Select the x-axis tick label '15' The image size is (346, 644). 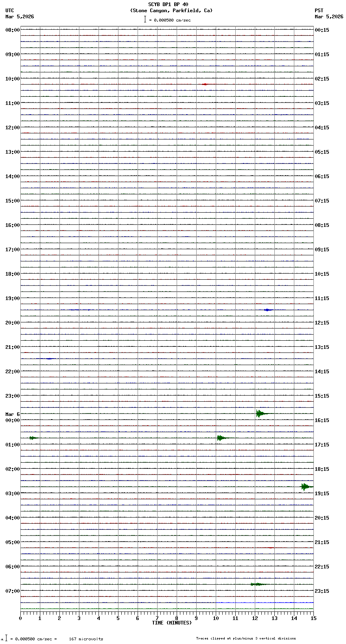pos(313,618)
